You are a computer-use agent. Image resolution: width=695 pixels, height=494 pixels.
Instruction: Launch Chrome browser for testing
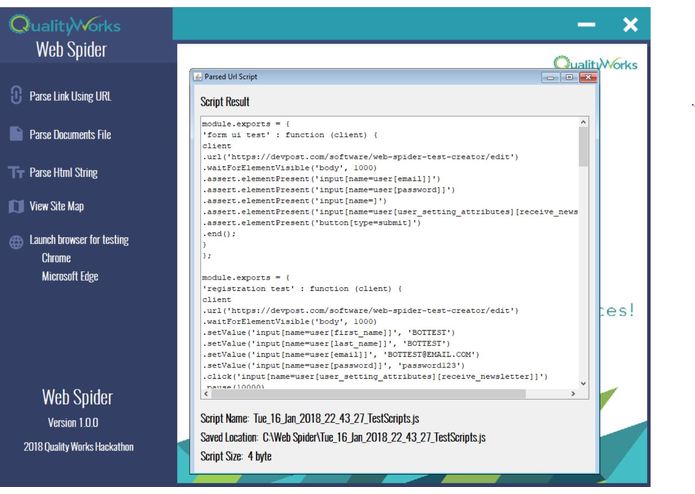[56, 258]
